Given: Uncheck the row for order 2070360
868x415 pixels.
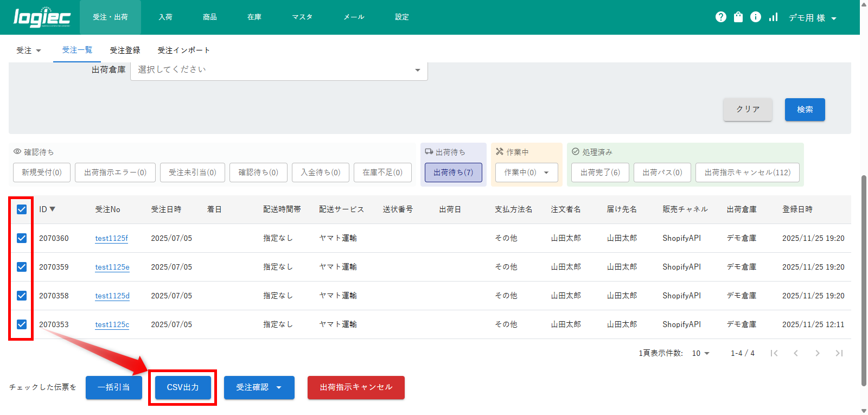Looking at the screenshot, I should click(x=22, y=238).
